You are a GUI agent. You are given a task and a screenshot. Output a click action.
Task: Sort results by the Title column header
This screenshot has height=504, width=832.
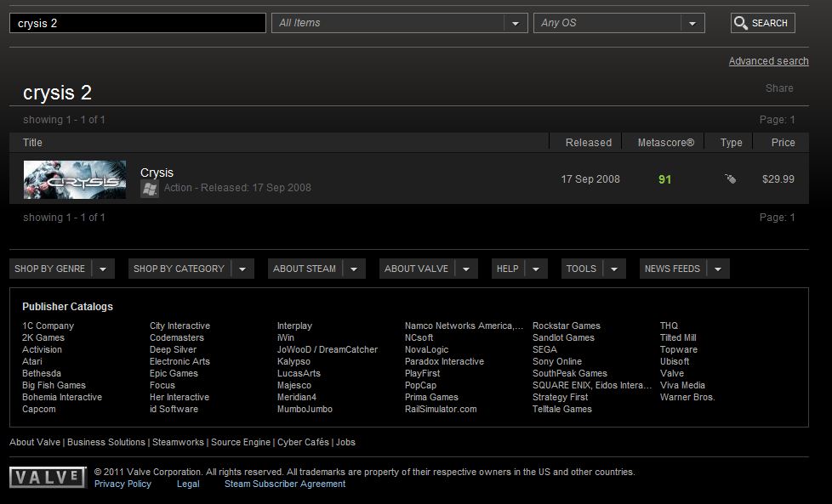pos(32,143)
